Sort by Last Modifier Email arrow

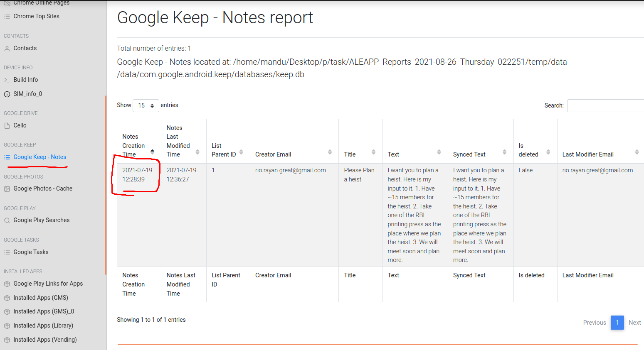tap(637, 152)
